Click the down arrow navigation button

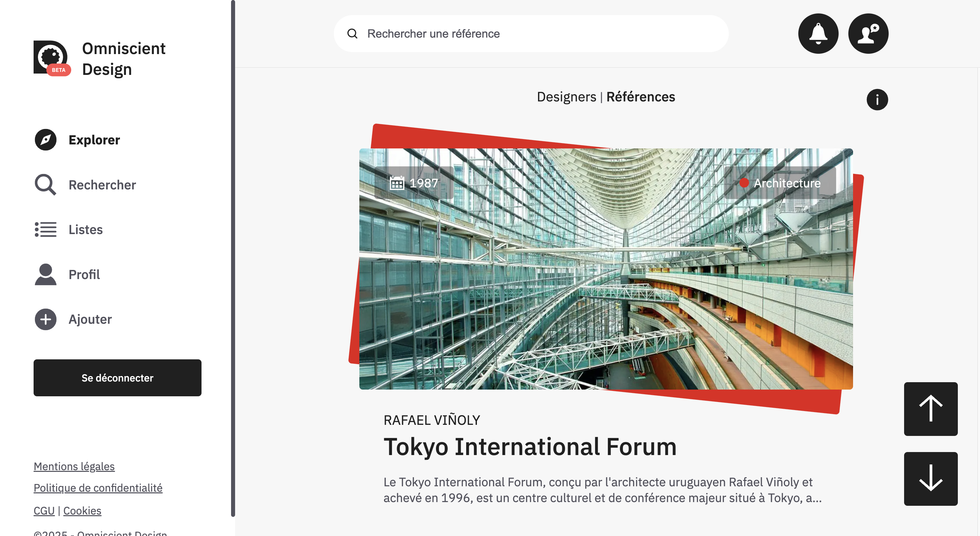(931, 479)
